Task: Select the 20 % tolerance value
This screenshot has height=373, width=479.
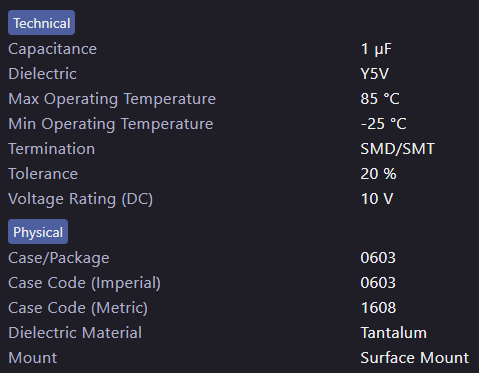Action: tap(379, 174)
